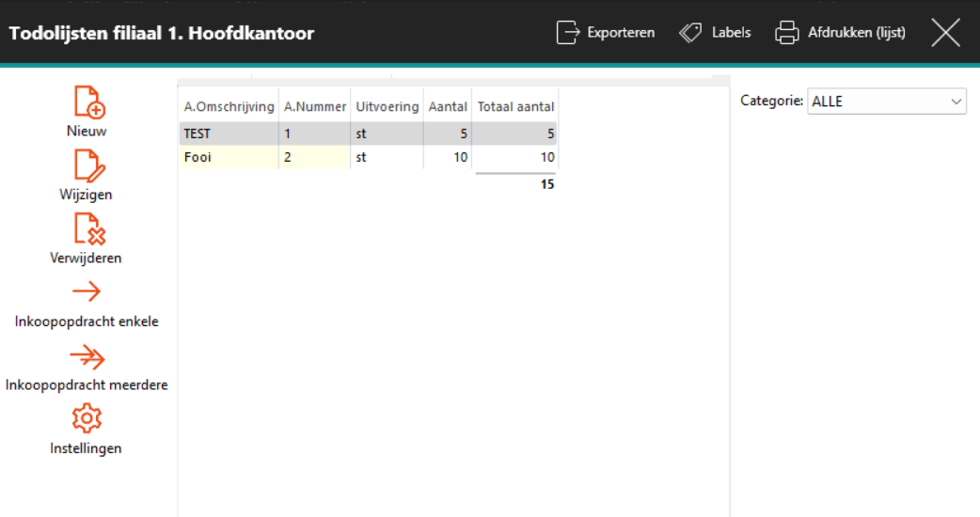The image size is (980, 517).
Task: Select the TEST row
Action: 229,133
